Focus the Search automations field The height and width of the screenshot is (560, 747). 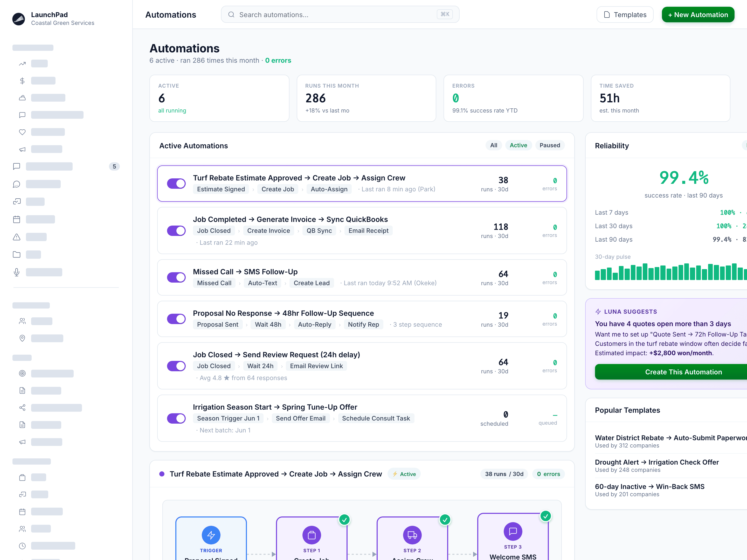click(x=340, y=15)
